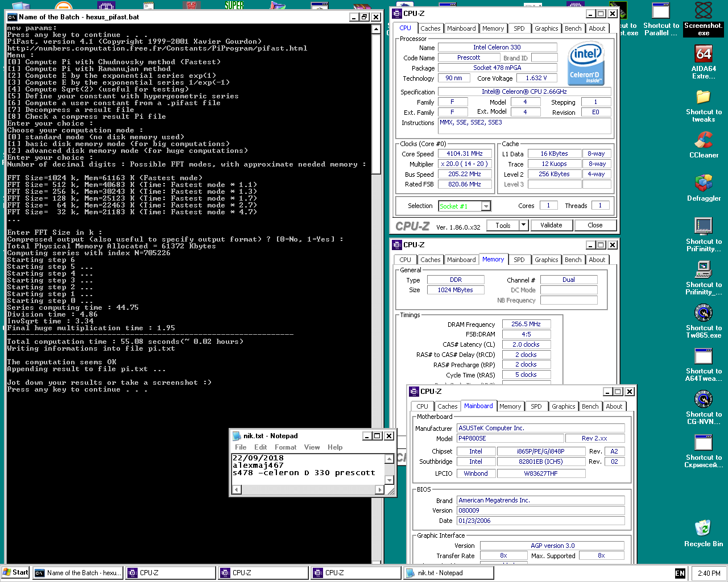
Task: Switch to command prompt window in taskbar
Action: pos(77,573)
